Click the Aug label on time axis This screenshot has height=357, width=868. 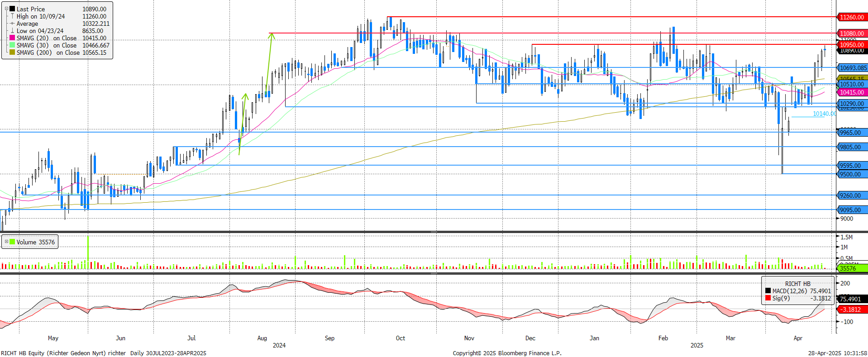tap(262, 338)
